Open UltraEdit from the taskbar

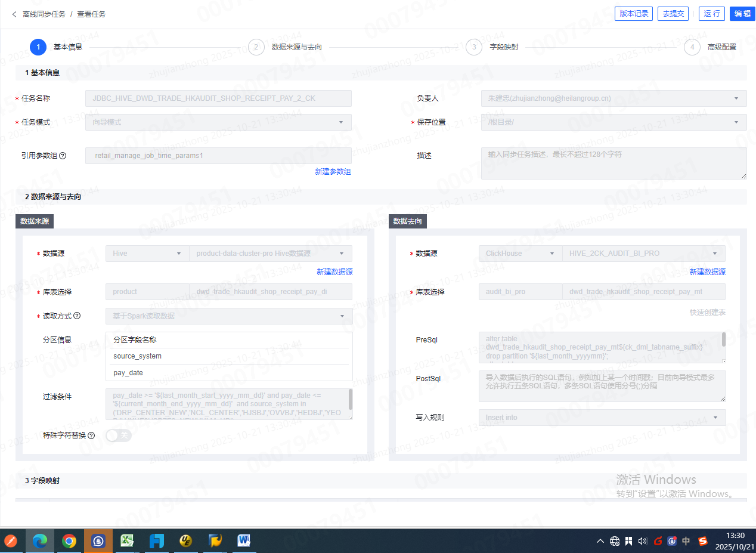click(x=185, y=541)
